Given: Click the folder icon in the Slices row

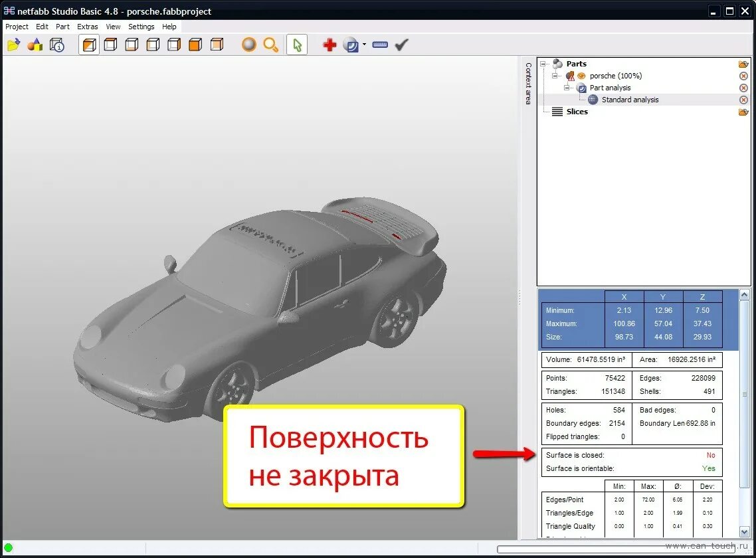Looking at the screenshot, I should [x=743, y=112].
